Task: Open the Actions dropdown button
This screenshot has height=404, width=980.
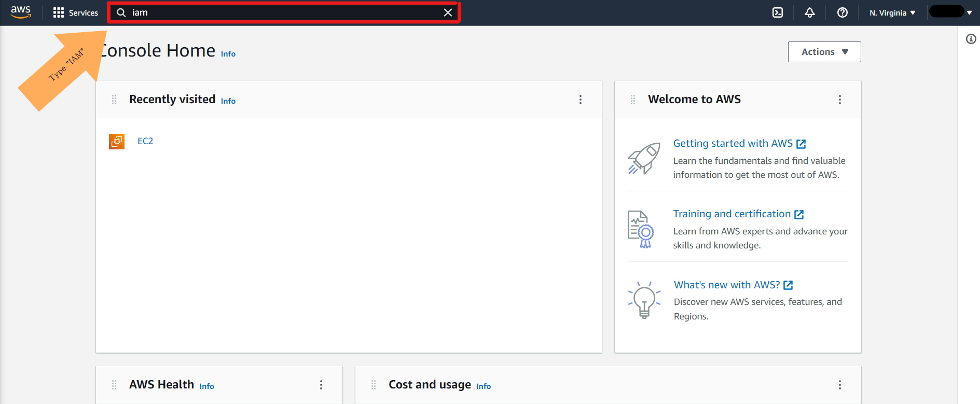Action: (x=824, y=52)
